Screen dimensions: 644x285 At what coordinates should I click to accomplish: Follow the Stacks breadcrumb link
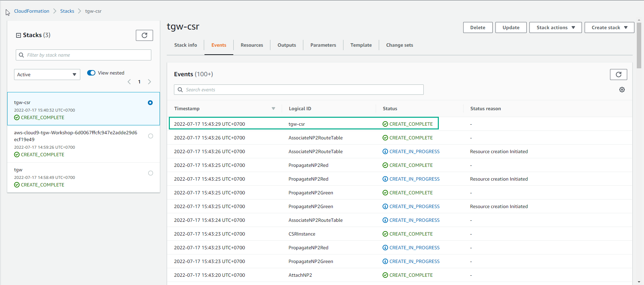[67, 11]
